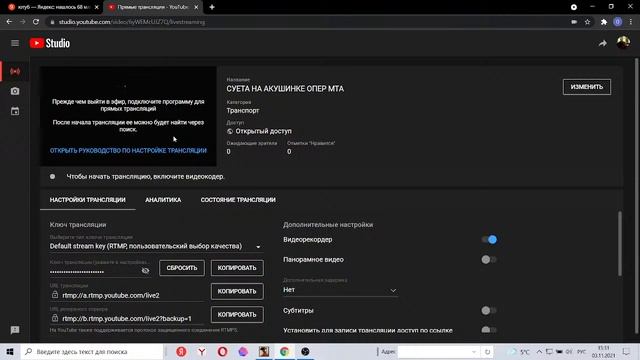Click the browser back arrow
Viewport: 640px width, 360px height.
coord(9,22)
